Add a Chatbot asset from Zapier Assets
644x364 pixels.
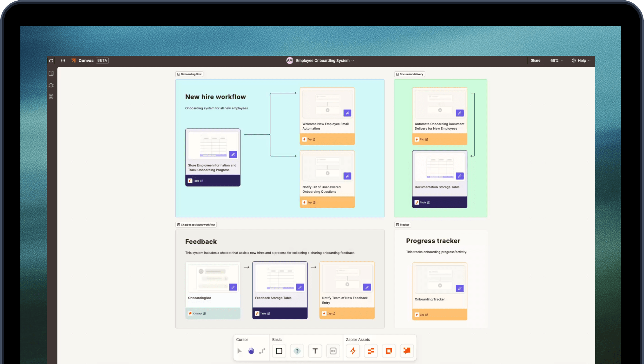(x=407, y=351)
